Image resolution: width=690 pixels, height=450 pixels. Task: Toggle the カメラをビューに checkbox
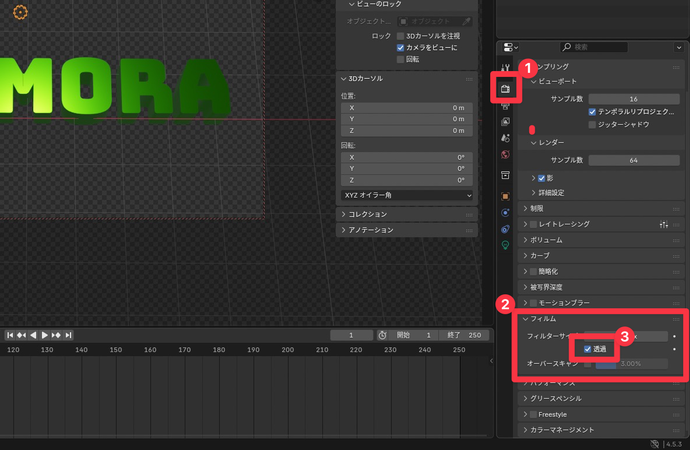pos(400,47)
